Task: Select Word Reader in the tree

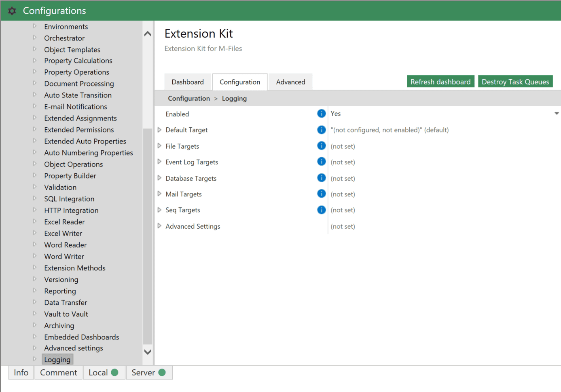Action: click(x=66, y=245)
